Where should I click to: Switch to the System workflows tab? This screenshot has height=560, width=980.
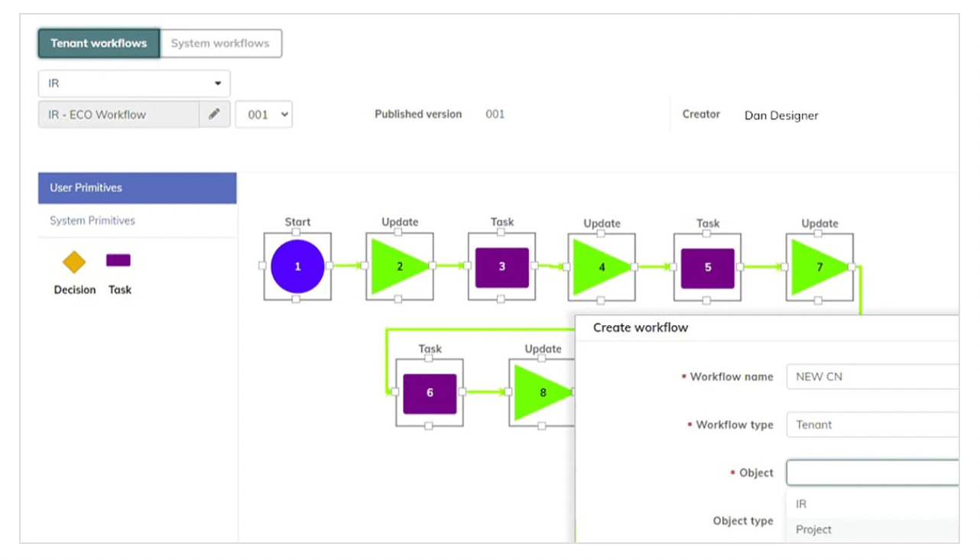pyautogui.click(x=221, y=43)
